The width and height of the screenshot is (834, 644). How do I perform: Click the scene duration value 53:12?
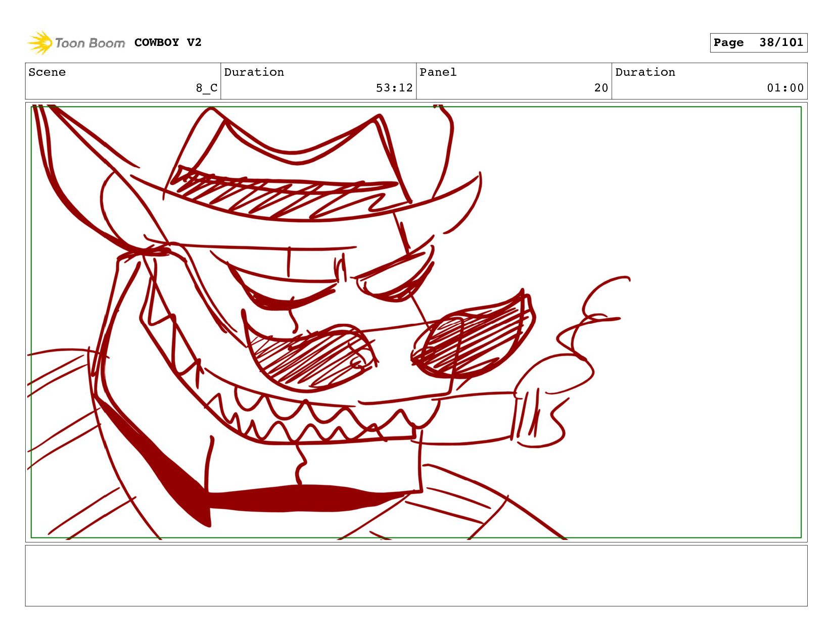pyautogui.click(x=394, y=88)
